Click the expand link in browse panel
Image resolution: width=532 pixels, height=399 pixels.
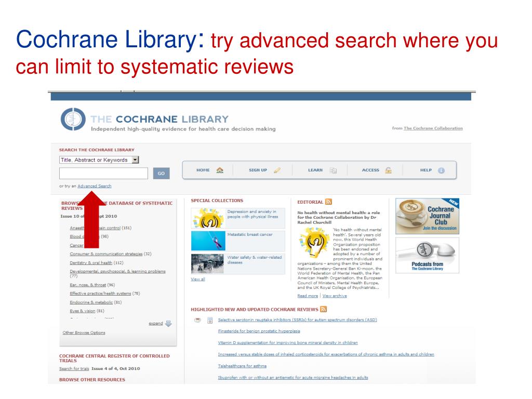coord(156,323)
